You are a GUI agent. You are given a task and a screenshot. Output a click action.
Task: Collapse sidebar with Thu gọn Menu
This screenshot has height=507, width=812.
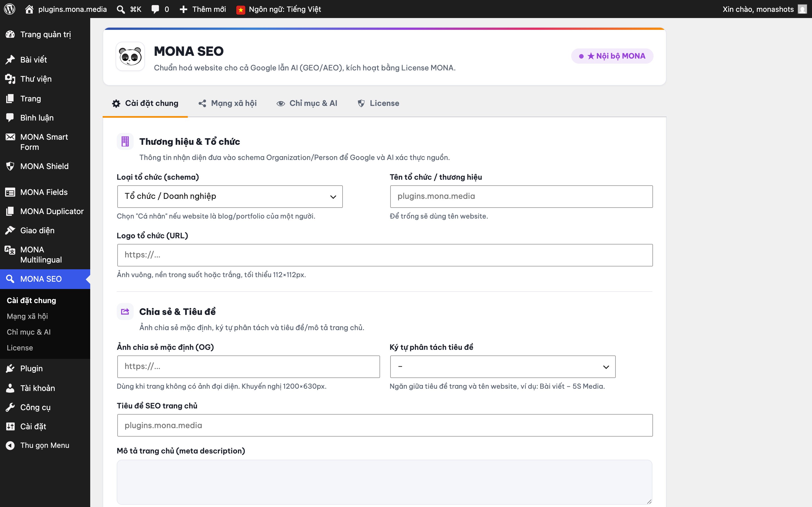45,445
